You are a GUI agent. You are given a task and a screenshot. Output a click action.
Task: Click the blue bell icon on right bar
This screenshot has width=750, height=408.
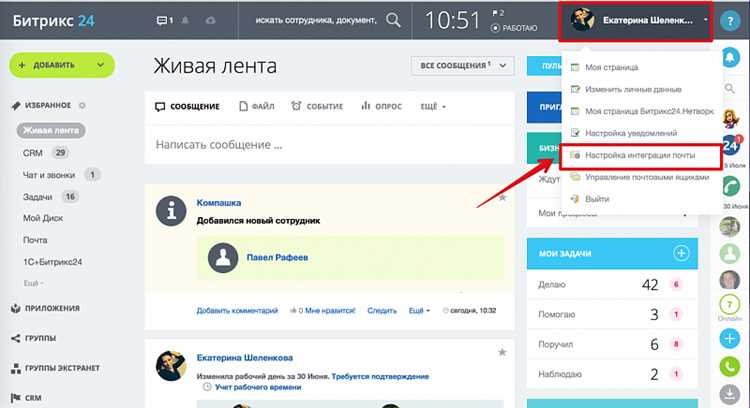tap(730, 57)
